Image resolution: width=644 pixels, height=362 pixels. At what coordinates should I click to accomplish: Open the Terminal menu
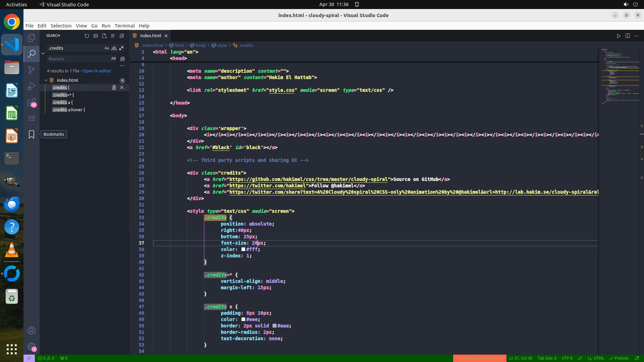124,26
